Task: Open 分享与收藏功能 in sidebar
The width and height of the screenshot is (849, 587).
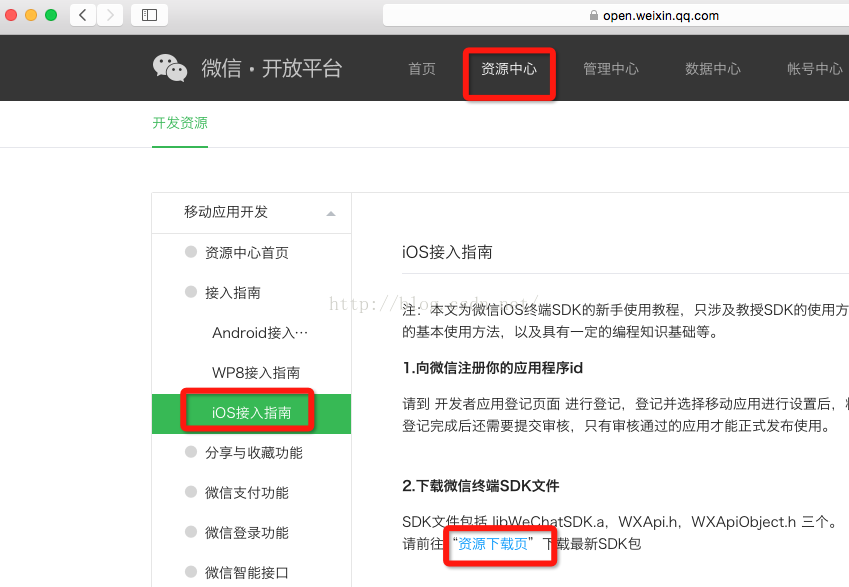Action: (254, 453)
